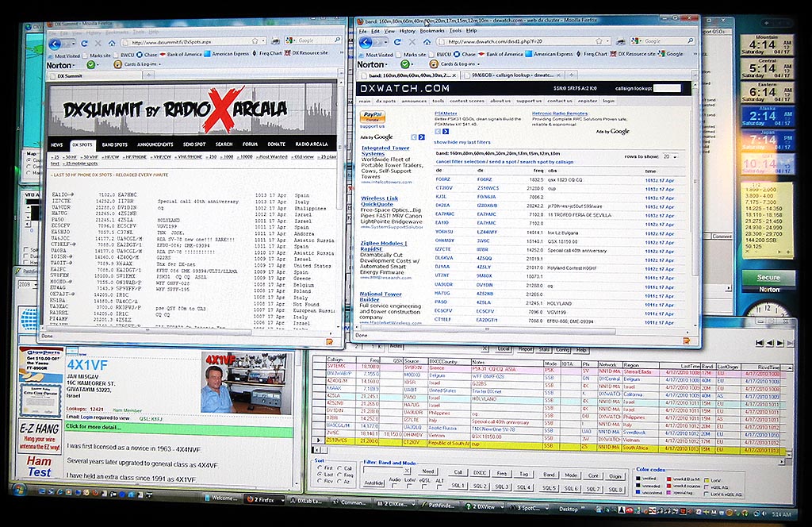The height and width of the screenshot is (527, 812).
Task: Open Freq.Chart bookmark in DXWatch window
Action: tap(592, 54)
